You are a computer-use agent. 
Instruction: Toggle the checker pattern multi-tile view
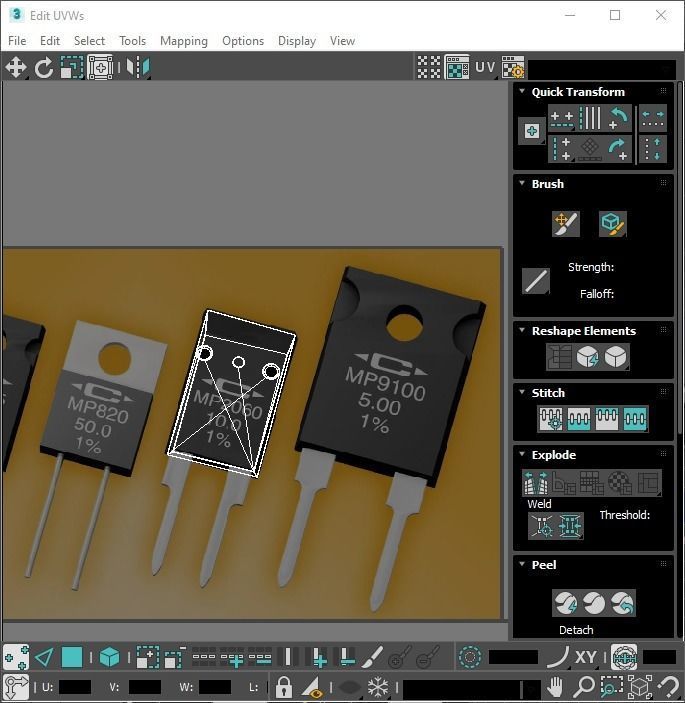tap(429, 68)
